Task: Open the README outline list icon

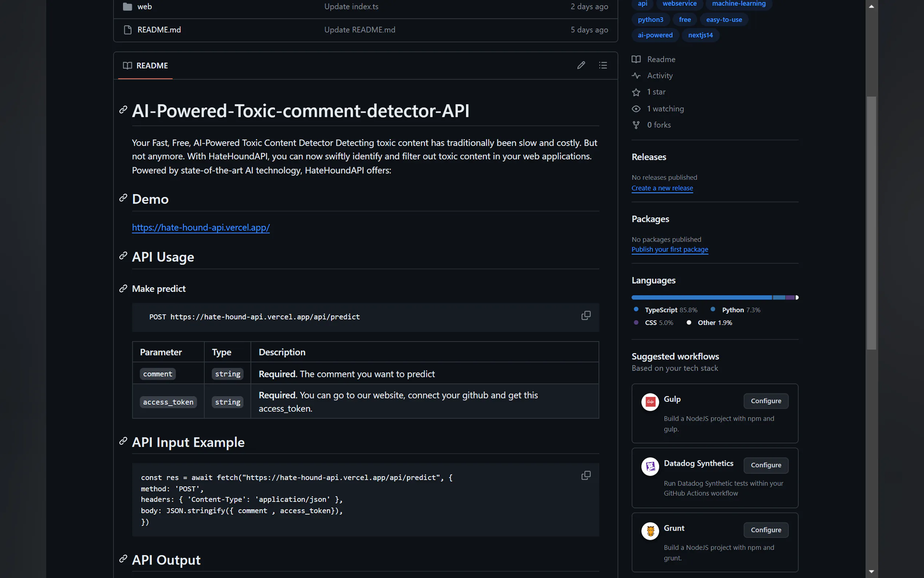Action: [603, 66]
